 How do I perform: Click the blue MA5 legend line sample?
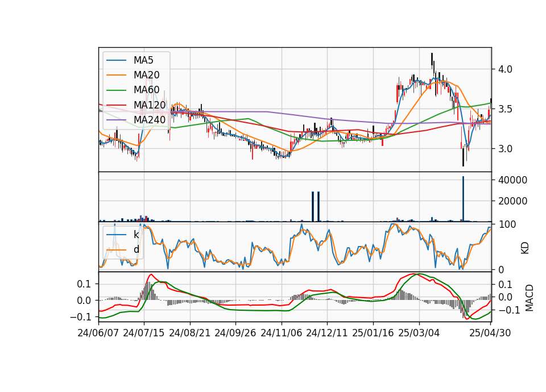(x=116, y=61)
